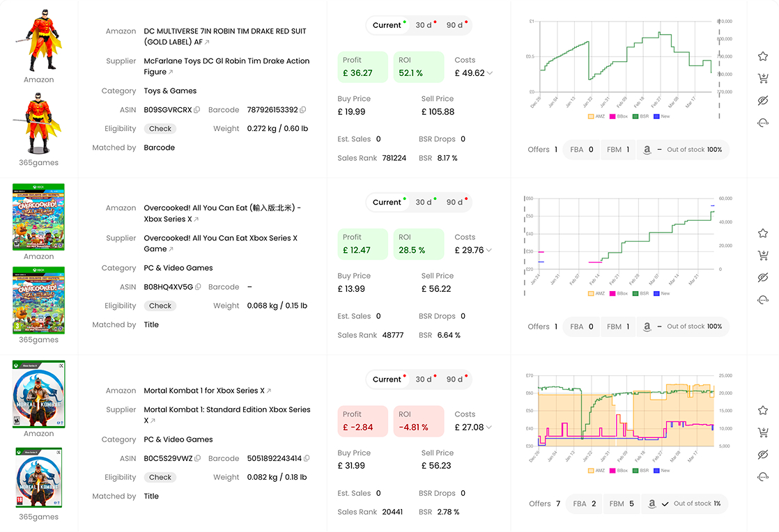779x532 pixels.
Task: Click Profit £36.27 box
Action: [362, 67]
